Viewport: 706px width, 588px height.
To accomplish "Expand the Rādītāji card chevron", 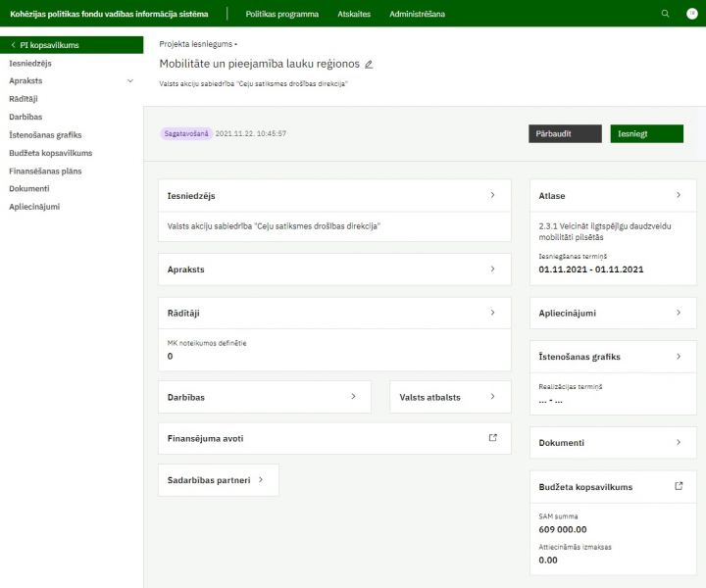I will [492, 313].
